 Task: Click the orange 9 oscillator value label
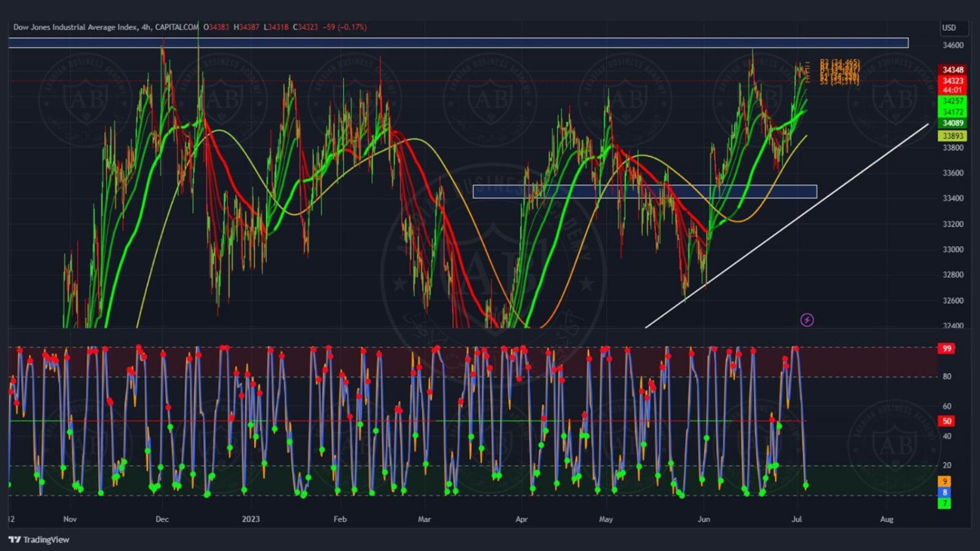pos(945,481)
